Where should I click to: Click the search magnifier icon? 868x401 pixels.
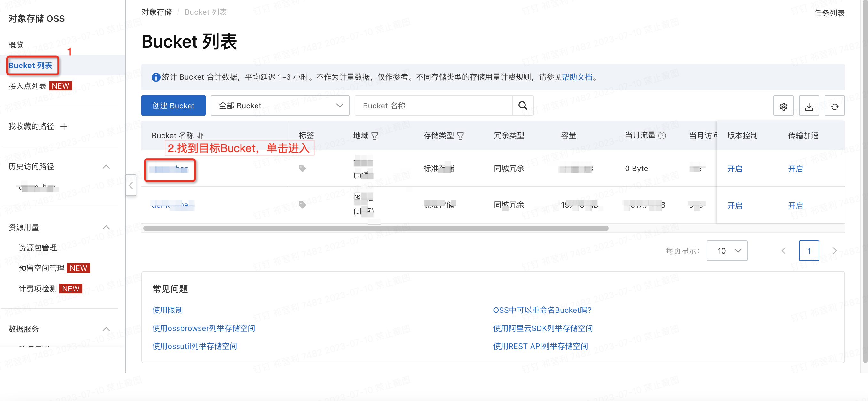522,106
